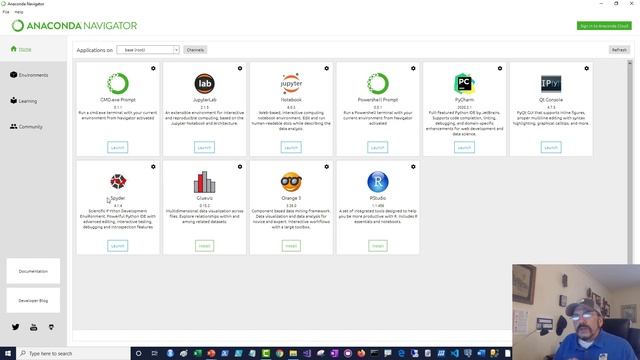Open Jupyter Notebook gear options menu
This screenshot has width=640, height=360.
coord(327,68)
